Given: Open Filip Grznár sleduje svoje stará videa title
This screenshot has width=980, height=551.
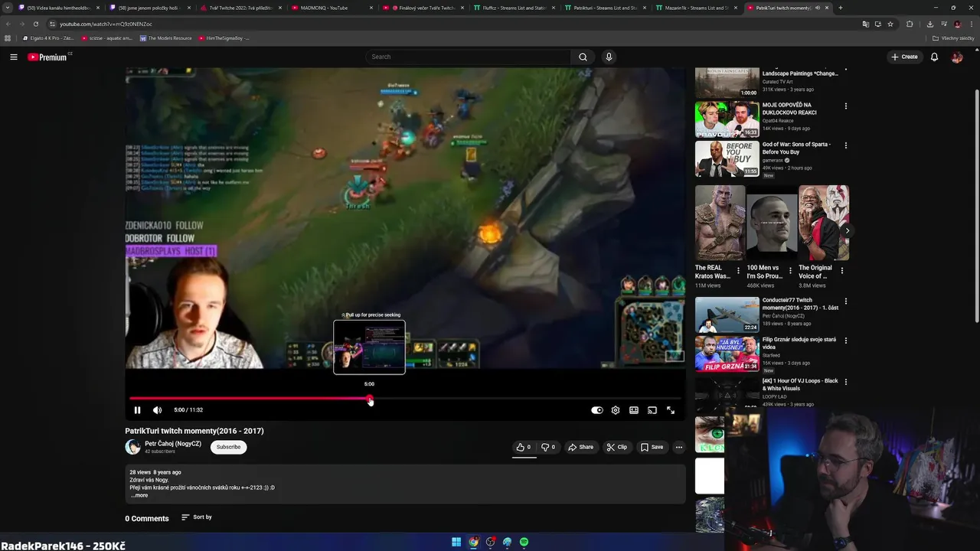Looking at the screenshot, I should tap(799, 343).
